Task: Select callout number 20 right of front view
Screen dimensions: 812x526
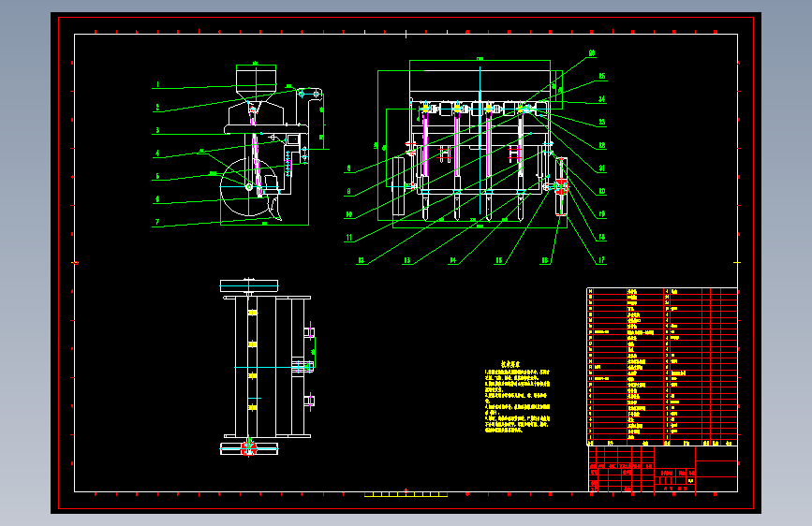Action: [602, 191]
